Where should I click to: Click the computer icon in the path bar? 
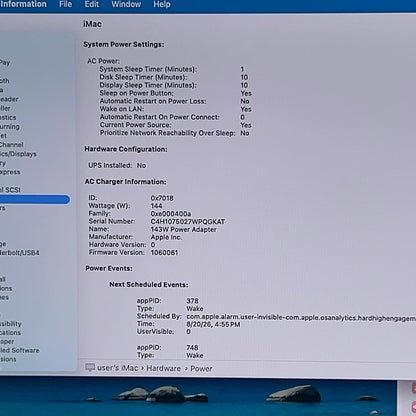pos(90,367)
